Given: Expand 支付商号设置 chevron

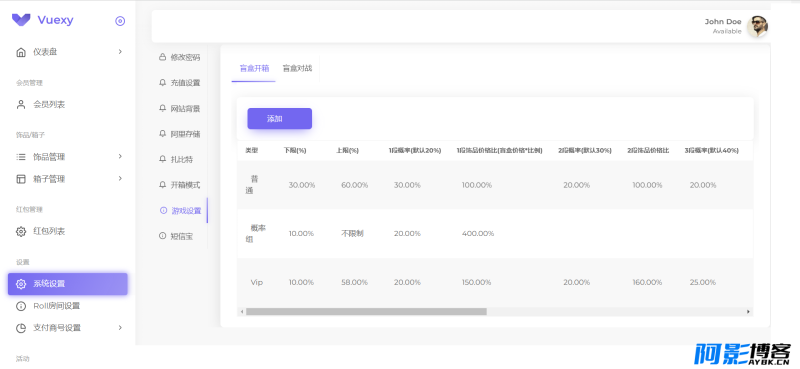Looking at the screenshot, I should [x=120, y=327].
